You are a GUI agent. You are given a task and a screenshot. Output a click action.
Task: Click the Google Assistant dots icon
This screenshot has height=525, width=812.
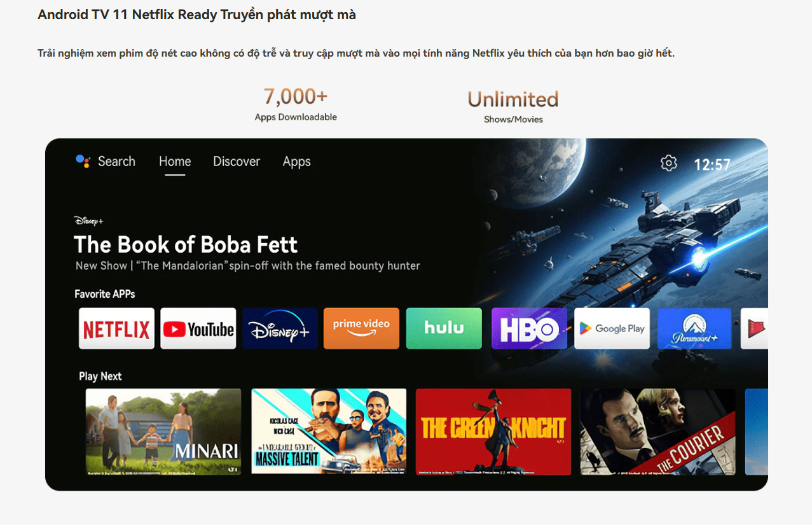[x=83, y=162]
